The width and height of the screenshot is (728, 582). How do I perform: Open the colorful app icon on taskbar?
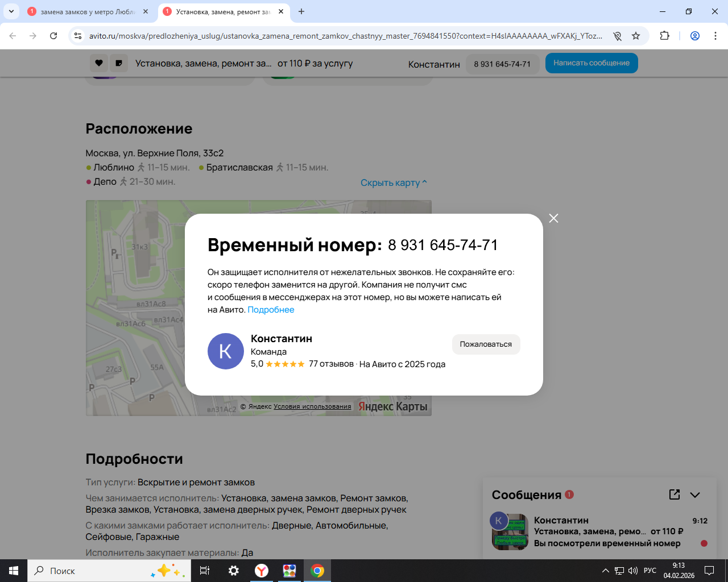tap(289, 571)
